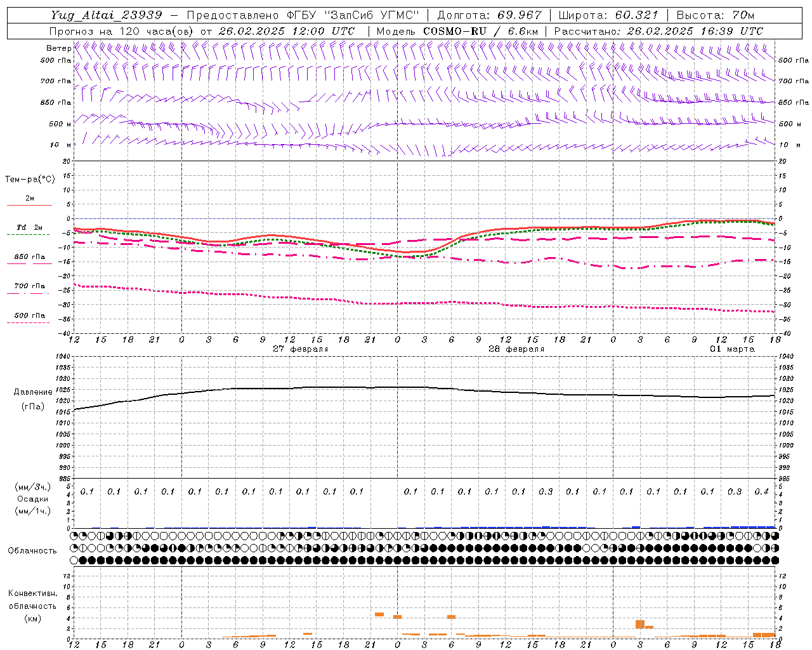Click the left 10 м wind level label
This screenshot has width=812, height=650.
pos(61,145)
